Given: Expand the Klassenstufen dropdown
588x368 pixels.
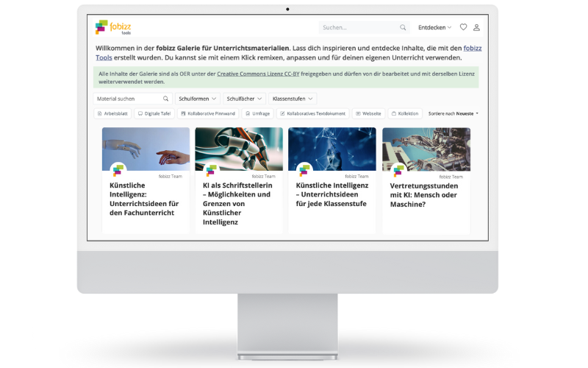Looking at the screenshot, I should pos(292,99).
